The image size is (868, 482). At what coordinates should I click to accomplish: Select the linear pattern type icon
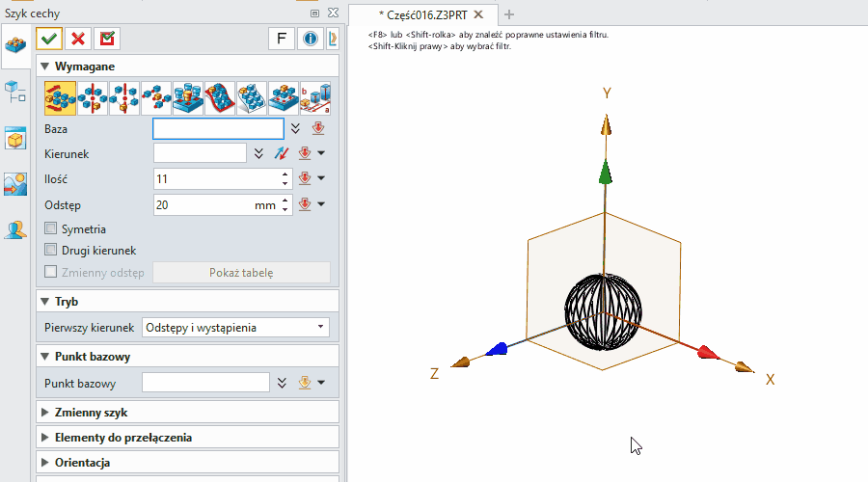click(60, 97)
